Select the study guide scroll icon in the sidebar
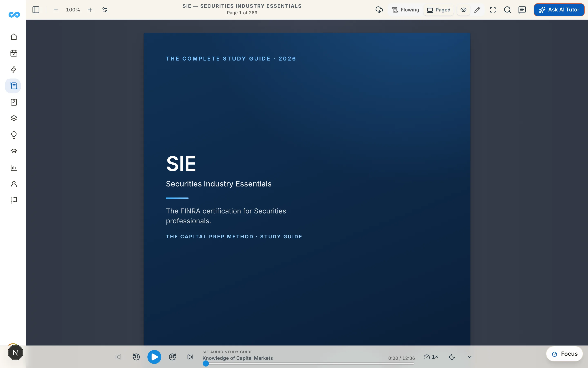The width and height of the screenshot is (588, 368). (x=13, y=86)
